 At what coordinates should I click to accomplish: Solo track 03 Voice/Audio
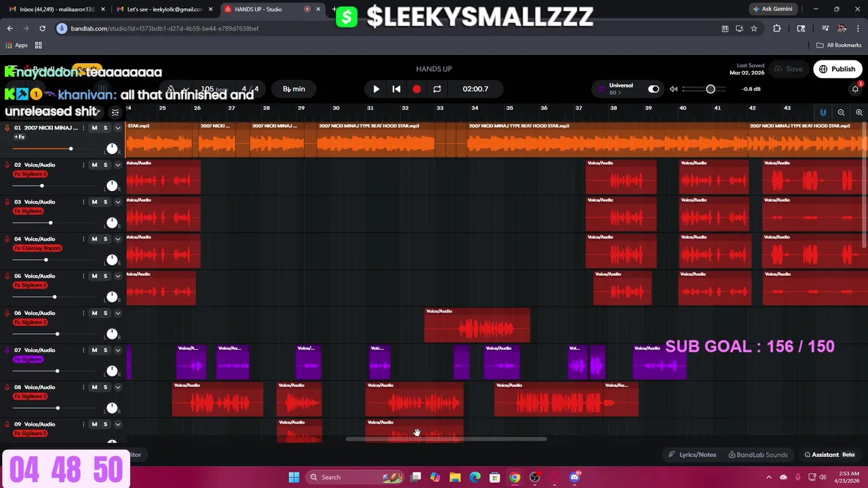tap(105, 202)
